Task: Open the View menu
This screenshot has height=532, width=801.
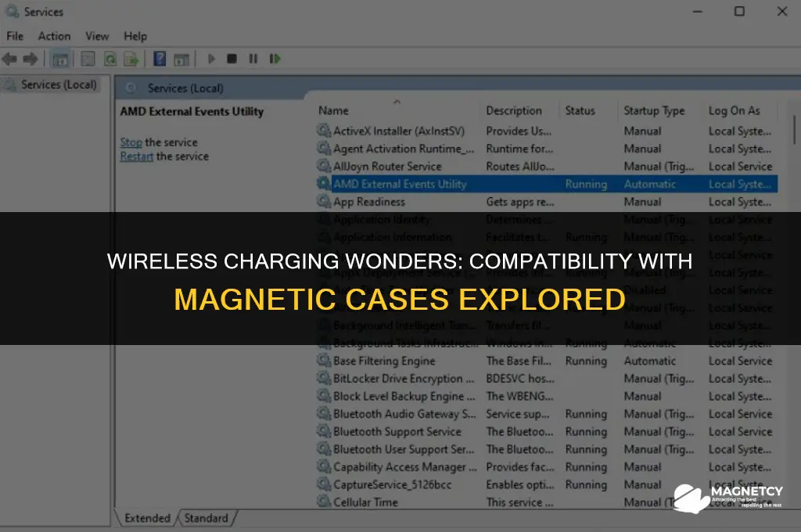Action: [x=97, y=36]
